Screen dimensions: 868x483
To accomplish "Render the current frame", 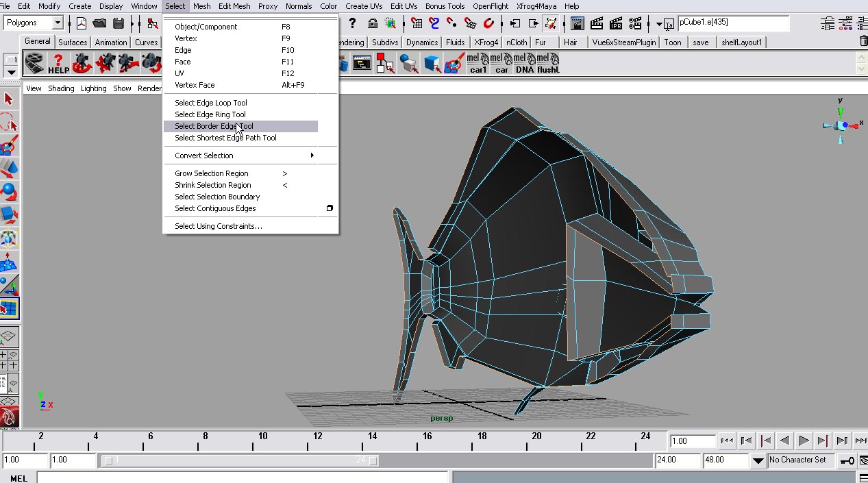I will tap(597, 23).
